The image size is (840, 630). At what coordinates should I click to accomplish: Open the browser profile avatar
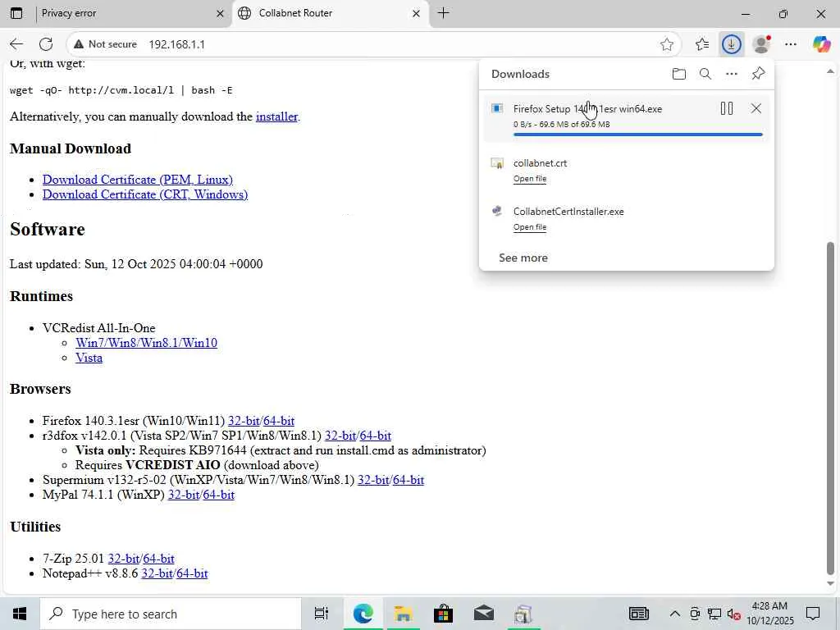click(x=761, y=44)
